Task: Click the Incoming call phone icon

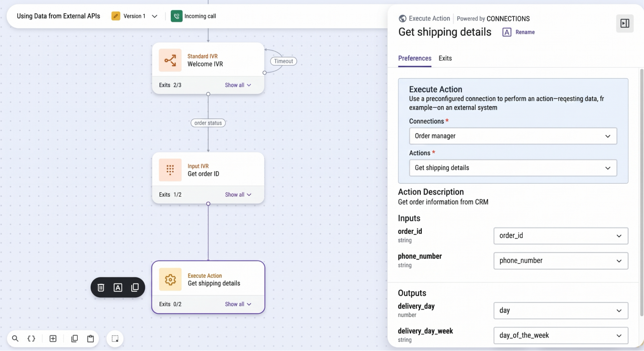Action: [x=177, y=16]
